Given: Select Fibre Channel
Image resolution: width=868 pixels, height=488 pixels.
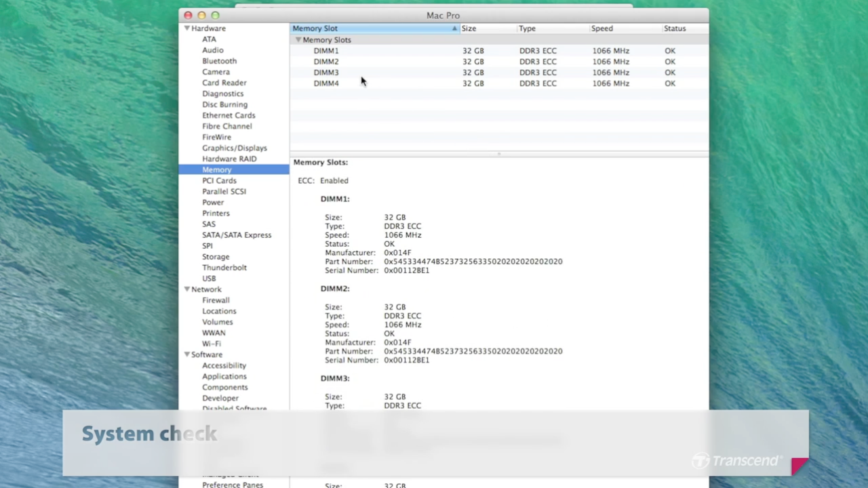Looking at the screenshot, I should click(x=226, y=126).
